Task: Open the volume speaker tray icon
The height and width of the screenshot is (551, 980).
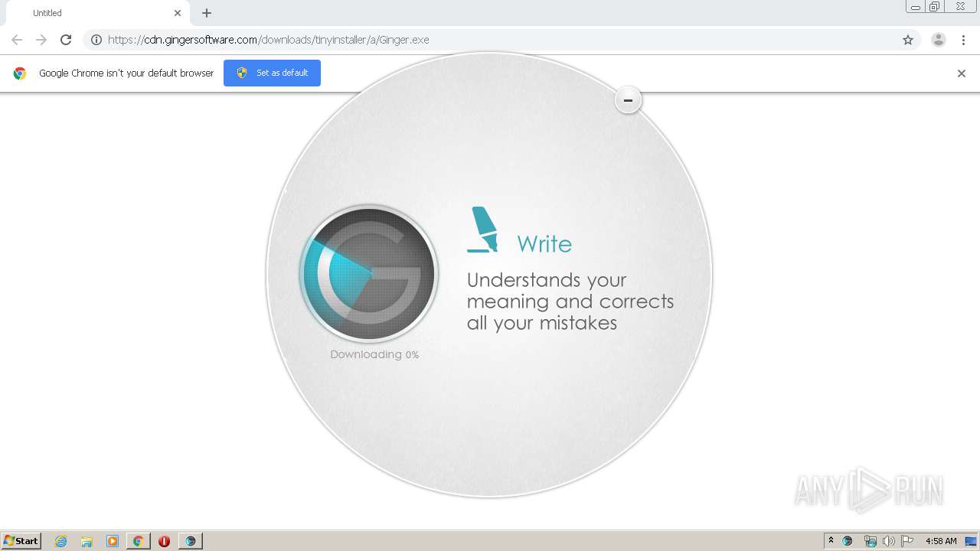Action: (x=888, y=541)
